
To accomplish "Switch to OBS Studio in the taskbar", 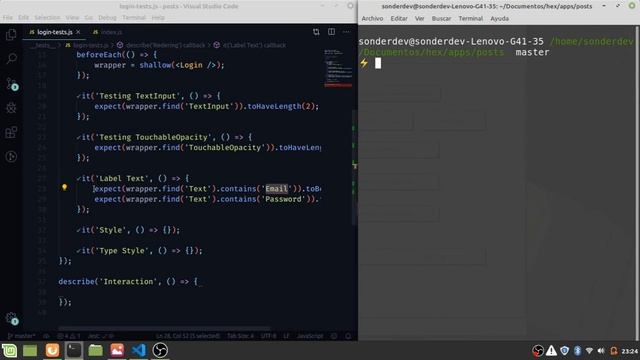I will pyautogui.click(x=160, y=350).
